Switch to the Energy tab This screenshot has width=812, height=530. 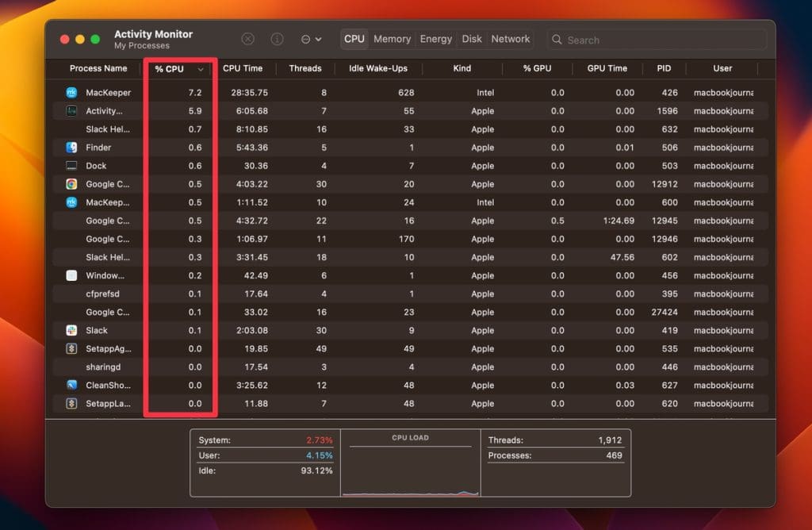(x=435, y=39)
